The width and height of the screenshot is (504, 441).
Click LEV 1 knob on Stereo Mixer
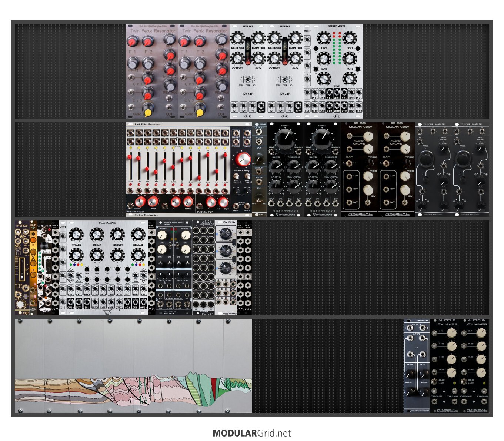pyautogui.click(x=324, y=38)
